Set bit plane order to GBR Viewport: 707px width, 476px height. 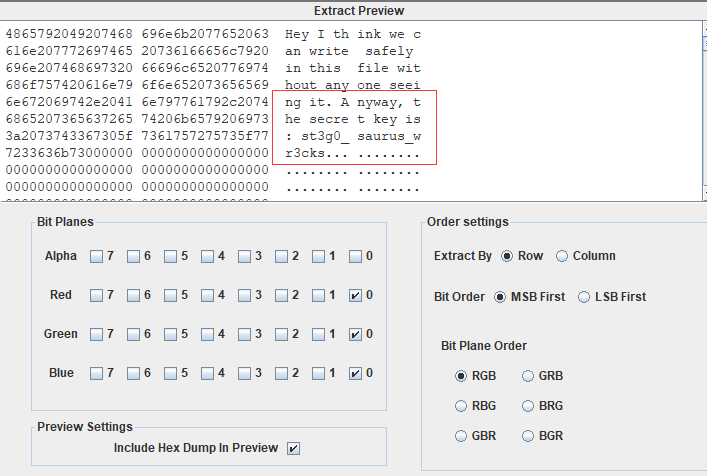click(x=461, y=436)
